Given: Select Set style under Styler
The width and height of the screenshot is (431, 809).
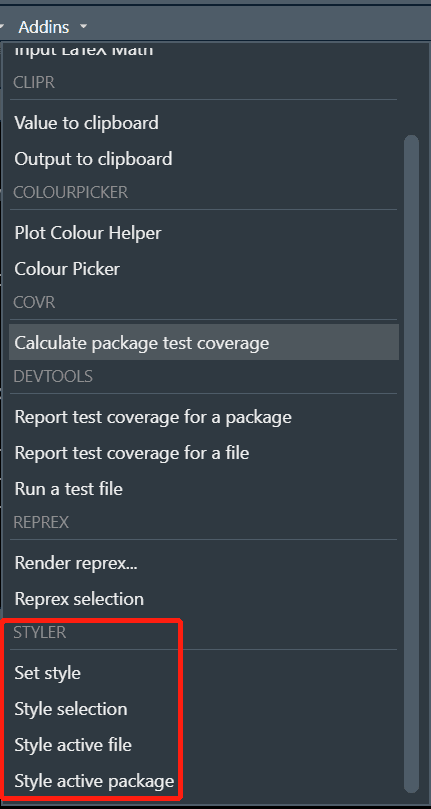Looking at the screenshot, I should [204, 673].
